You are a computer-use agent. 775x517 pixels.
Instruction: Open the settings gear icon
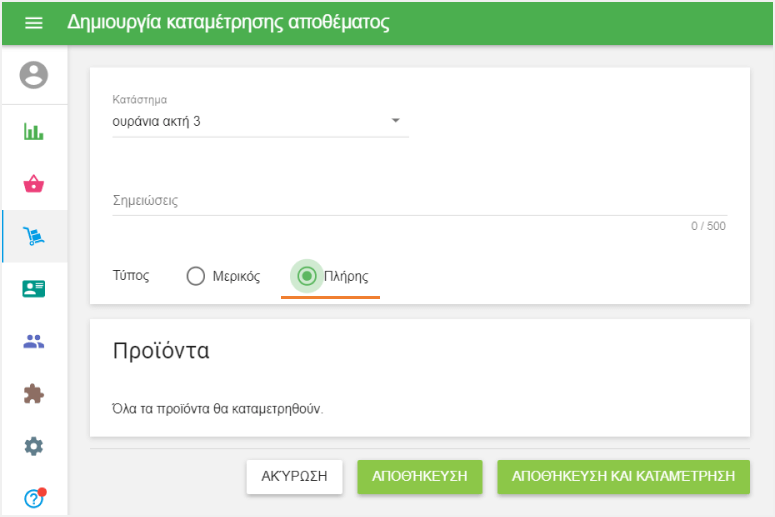[x=34, y=446]
